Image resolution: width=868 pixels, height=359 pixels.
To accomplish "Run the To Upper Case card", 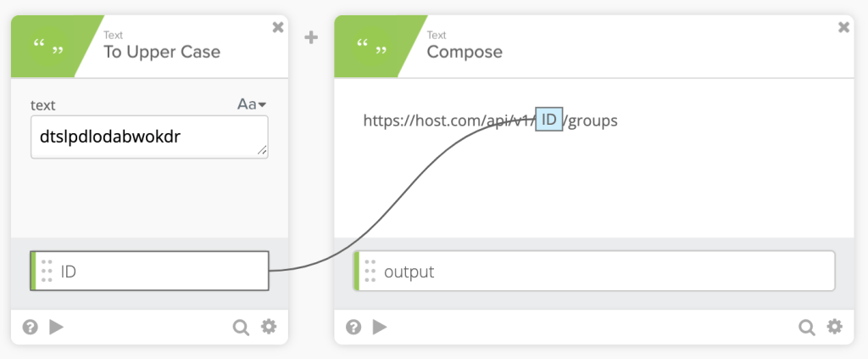I will coord(57,327).
